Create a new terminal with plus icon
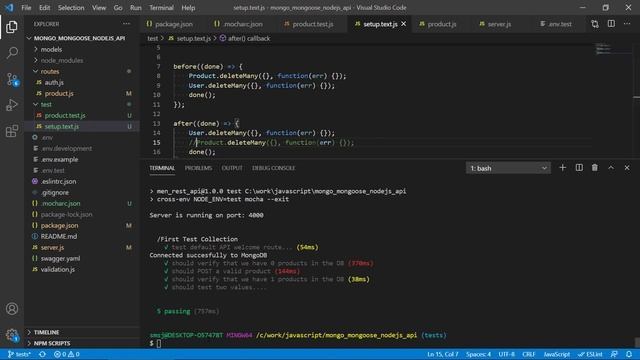The width and height of the screenshot is (640, 360). point(562,168)
